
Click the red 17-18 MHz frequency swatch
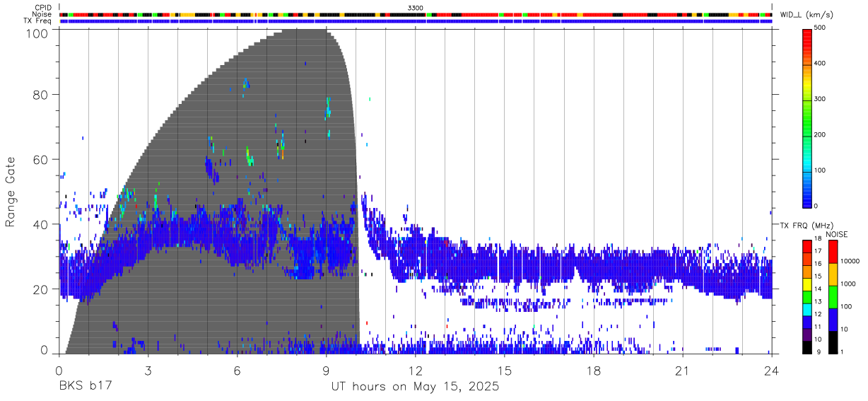pos(807,246)
